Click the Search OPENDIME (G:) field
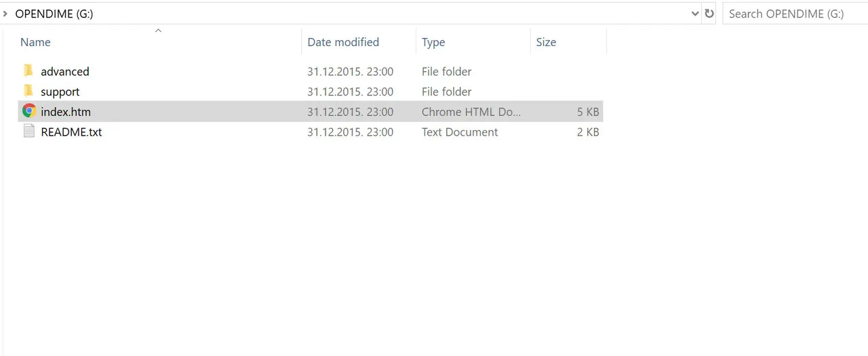This screenshot has height=356, width=868. (794, 14)
